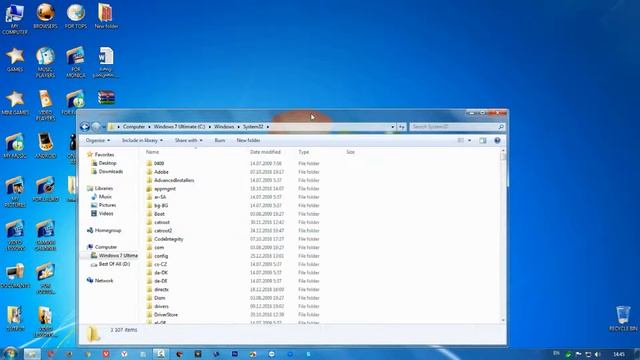This screenshot has height=360, width=640.
Task: Open the Include in library dropdown
Action: tap(142, 140)
